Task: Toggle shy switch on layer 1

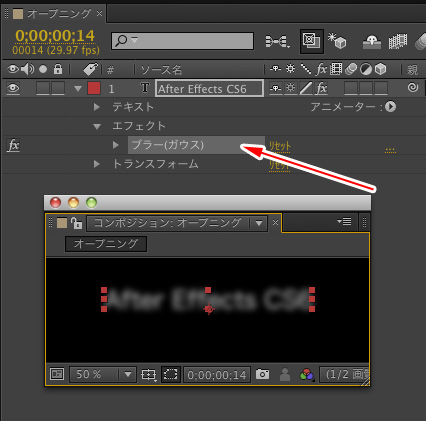Action: point(275,88)
